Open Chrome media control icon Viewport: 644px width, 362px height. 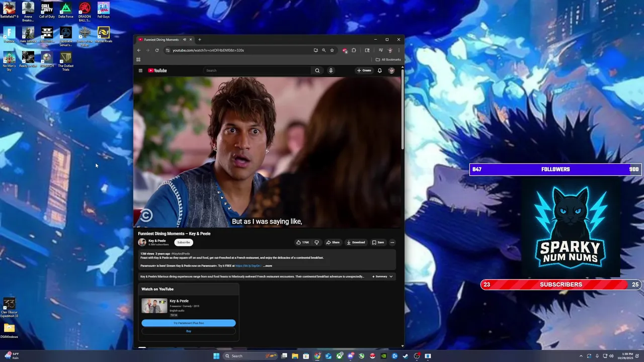click(380, 50)
